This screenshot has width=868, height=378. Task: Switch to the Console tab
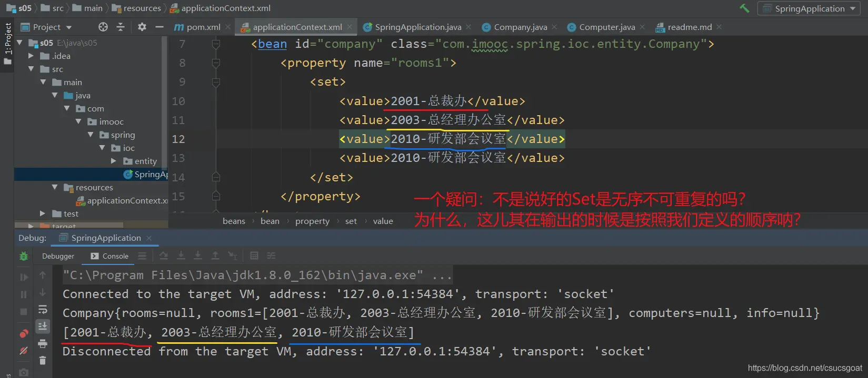tap(109, 256)
